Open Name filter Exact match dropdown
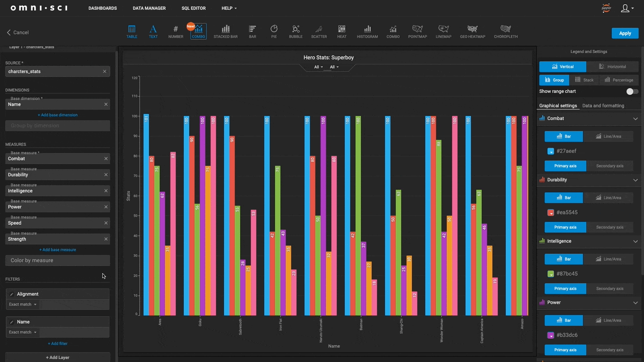The image size is (644, 362). tap(23, 332)
